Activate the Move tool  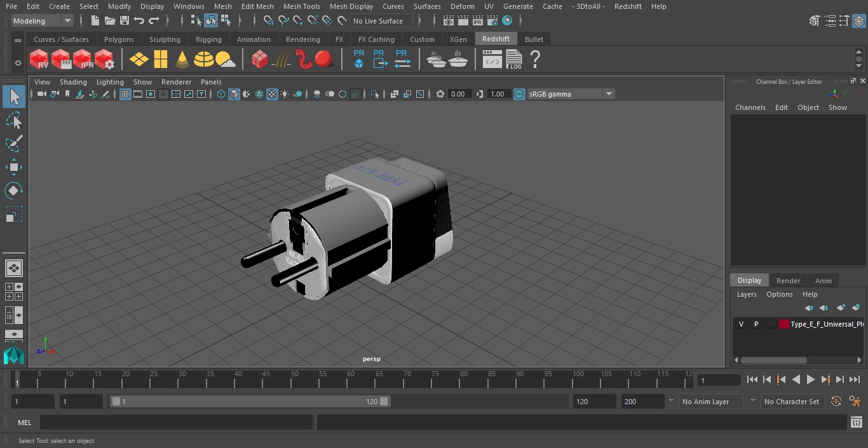click(x=14, y=168)
